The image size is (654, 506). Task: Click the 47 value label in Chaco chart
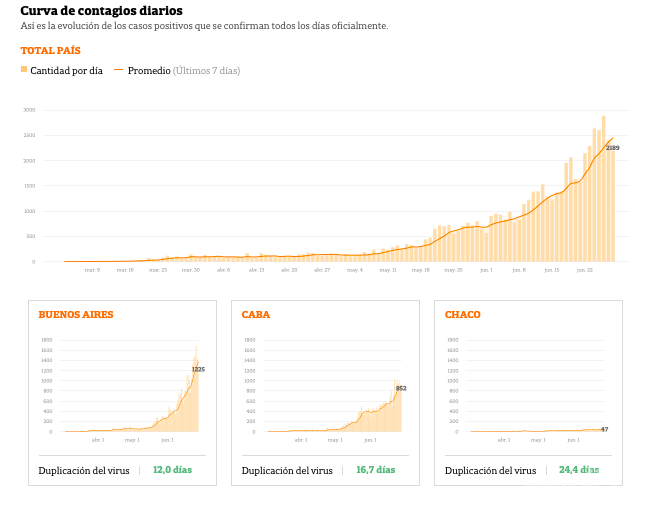pos(604,429)
